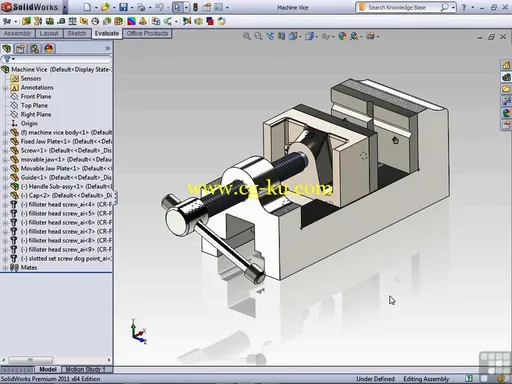Click the Zoom to Area magnifier icon
512x384 pixels.
pos(258,36)
